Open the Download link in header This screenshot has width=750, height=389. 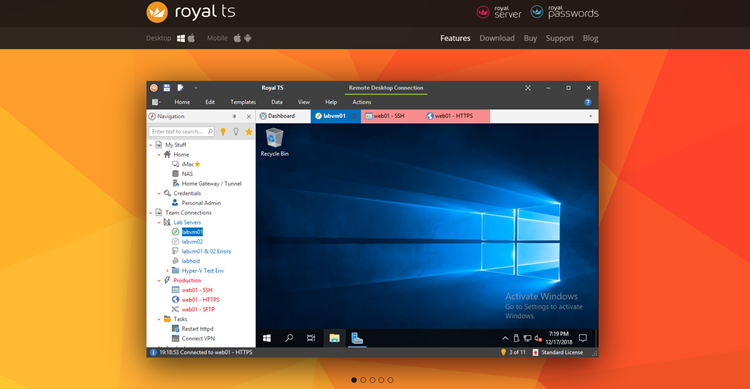click(497, 38)
